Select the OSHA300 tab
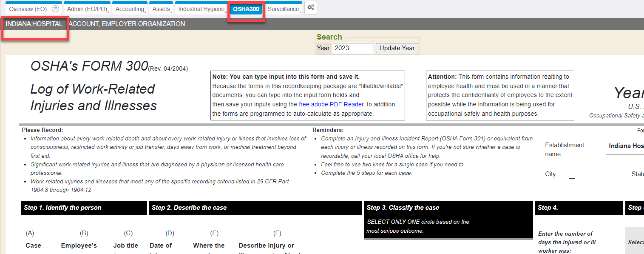 (246, 9)
